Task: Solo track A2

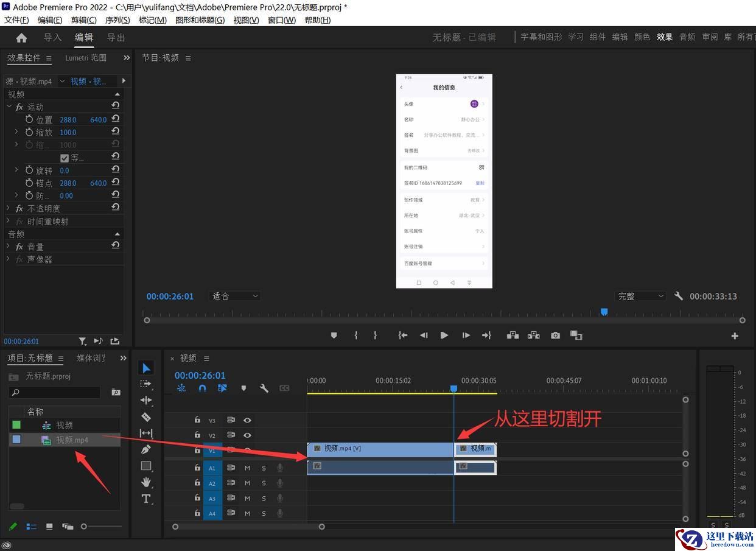Action: (264, 483)
